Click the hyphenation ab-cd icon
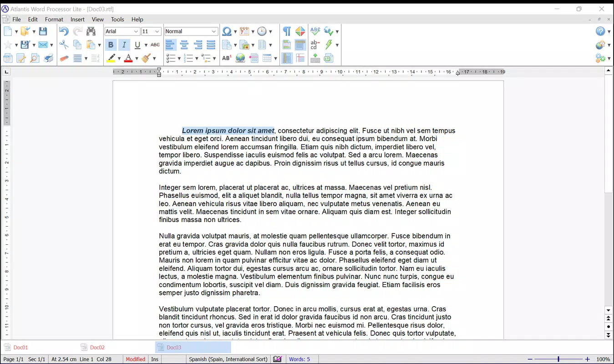Image resolution: width=614 pixels, height=364 pixels. point(315,45)
